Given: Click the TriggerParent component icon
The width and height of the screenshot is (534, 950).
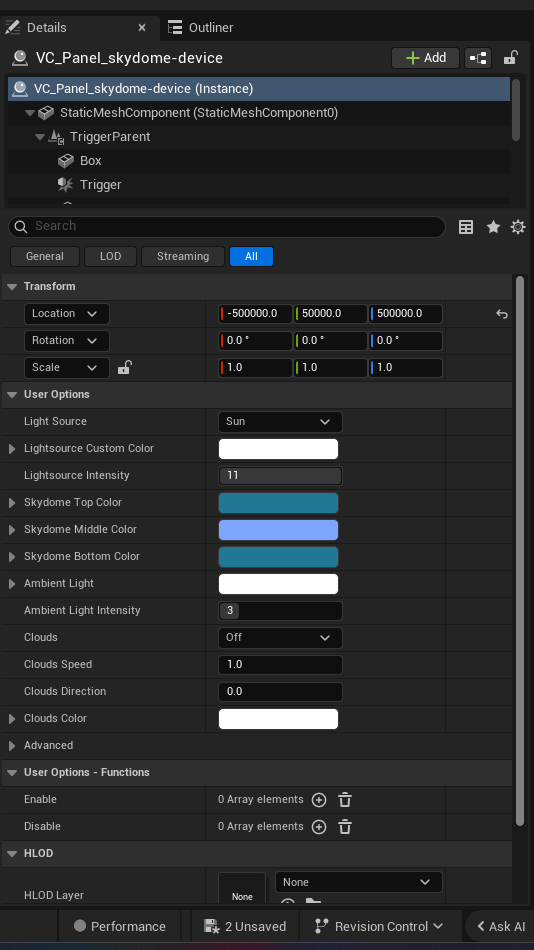Looking at the screenshot, I should pos(56,137).
